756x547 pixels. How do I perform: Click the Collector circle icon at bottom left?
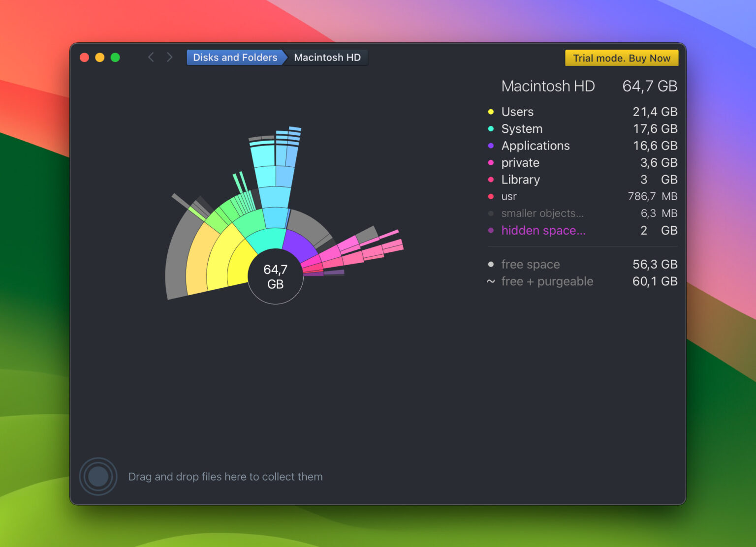[97, 476]
